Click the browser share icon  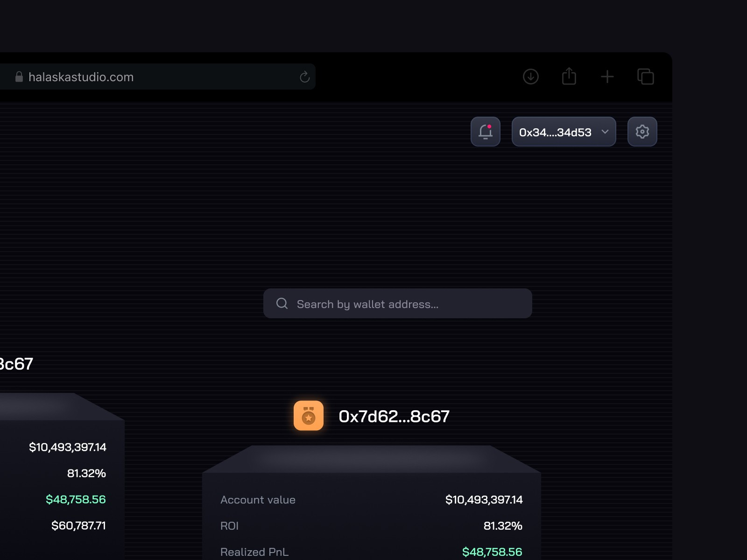[x=569, y=76]
